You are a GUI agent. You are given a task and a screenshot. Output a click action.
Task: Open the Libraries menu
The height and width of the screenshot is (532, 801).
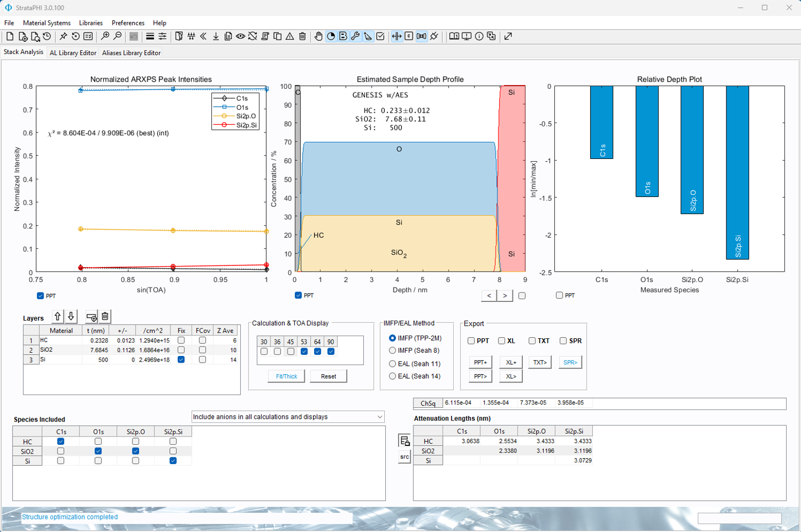91,23
